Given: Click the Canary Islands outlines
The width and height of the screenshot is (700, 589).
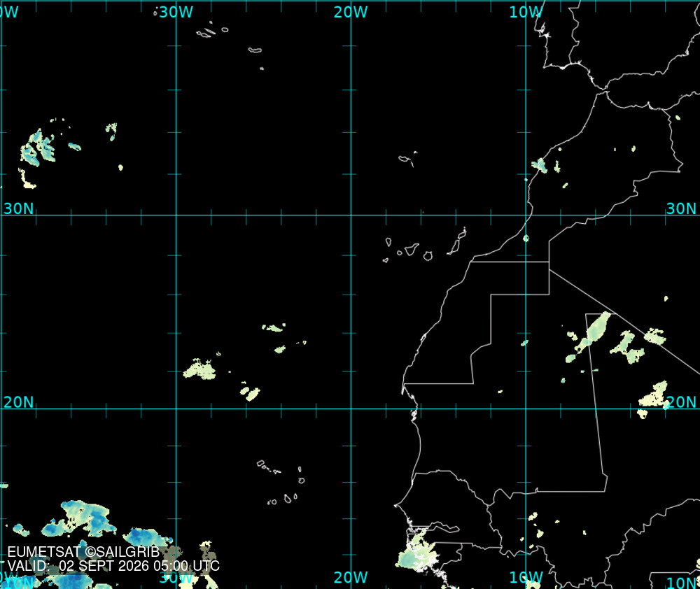Looking at the screenshot, I should pos(425,246).
